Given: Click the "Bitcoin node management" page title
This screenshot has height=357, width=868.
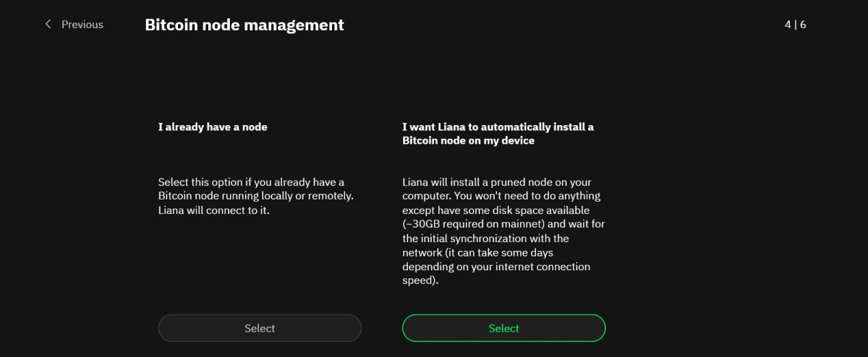Looking at the screenshot, I should pos(244,25).
